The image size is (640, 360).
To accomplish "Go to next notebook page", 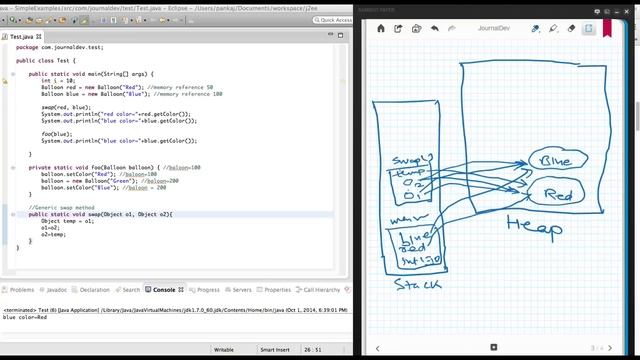I will (x=610, y=348).
